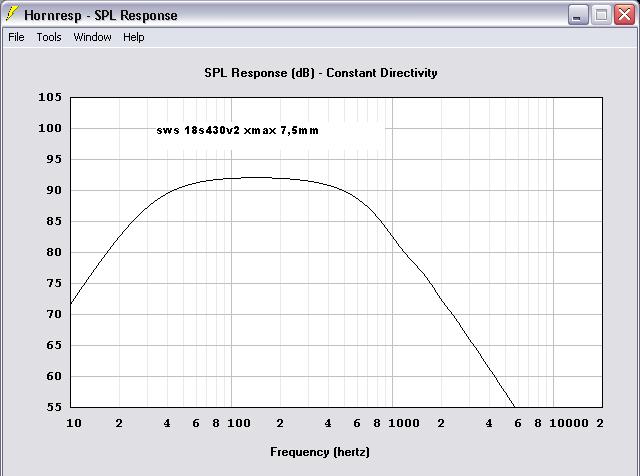Click the 80 dB axis value
Image resolution: width=640 pixels, height=476 pixels.
54,252
